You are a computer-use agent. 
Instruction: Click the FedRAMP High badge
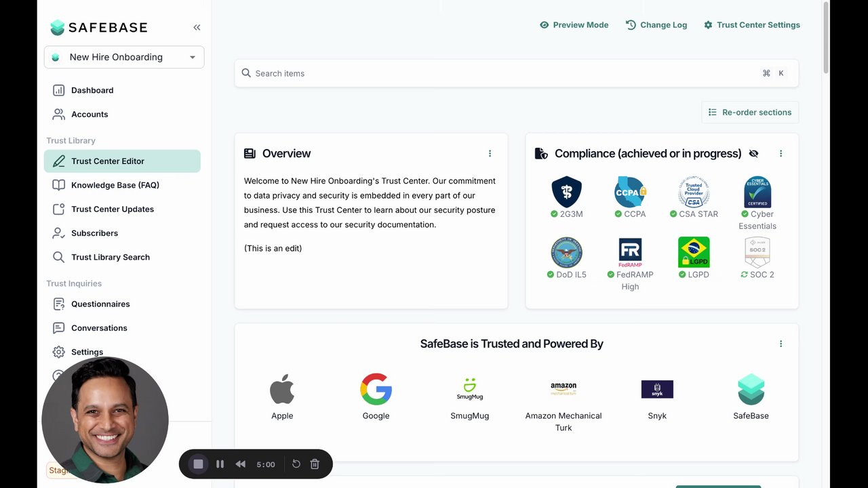(x=630, y=264)
